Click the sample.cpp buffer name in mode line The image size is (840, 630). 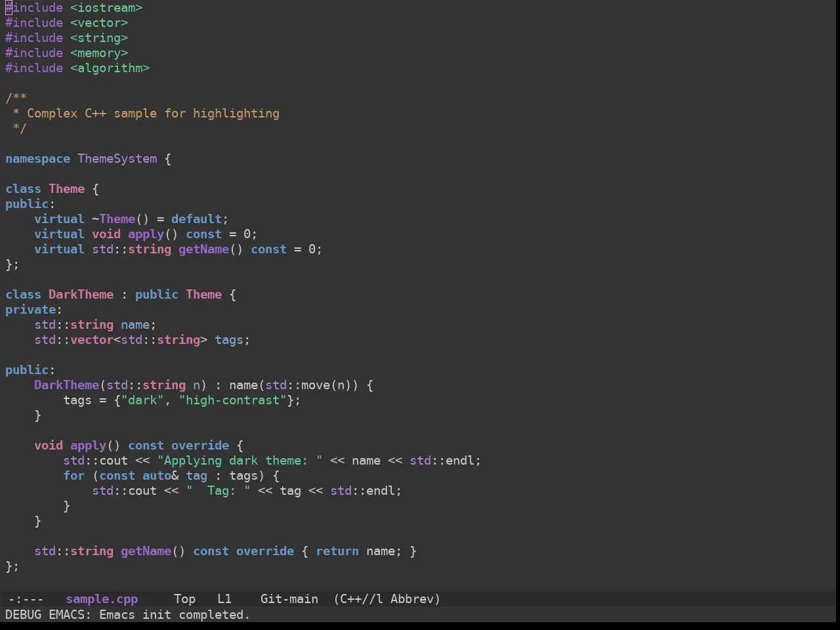[102, 599]
